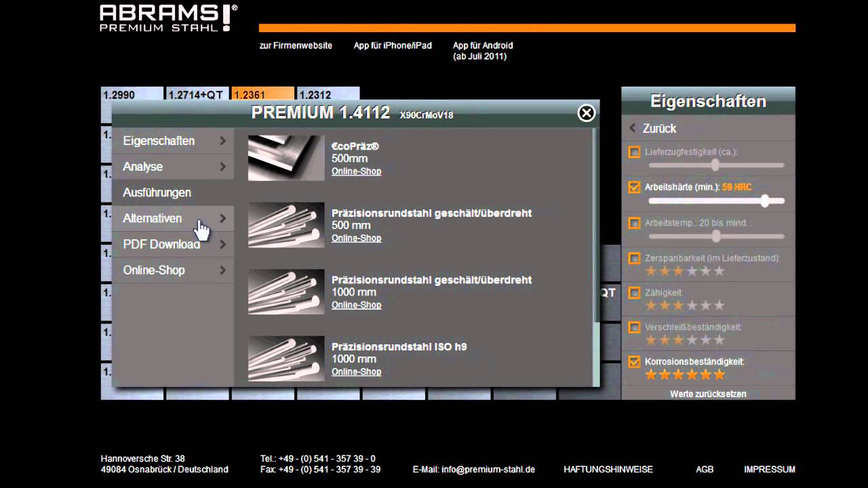Click Werte zurücksetzen to reset values
The height and width of the screenshot is (488, 868).
tap(708, 394)
